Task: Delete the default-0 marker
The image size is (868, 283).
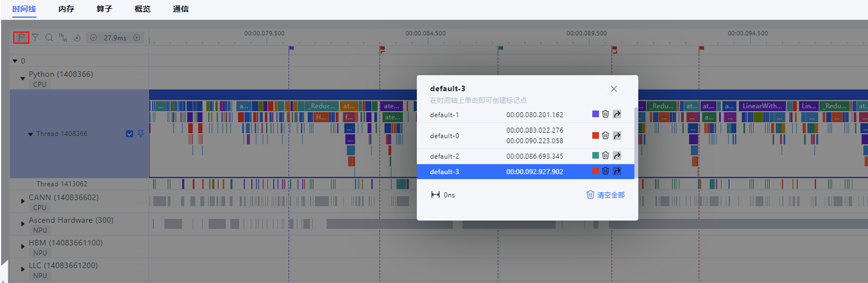Action: click(606, 135)
